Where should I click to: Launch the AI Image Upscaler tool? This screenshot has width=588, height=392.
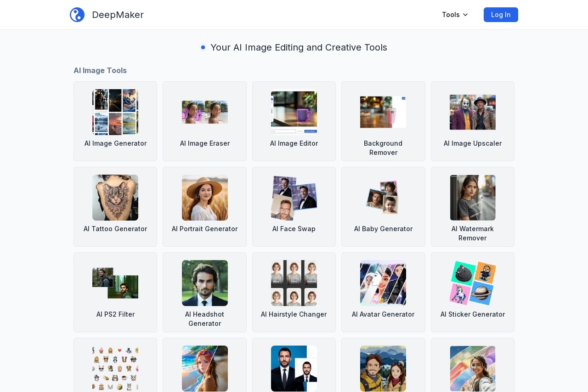click(x=473, y=121)
